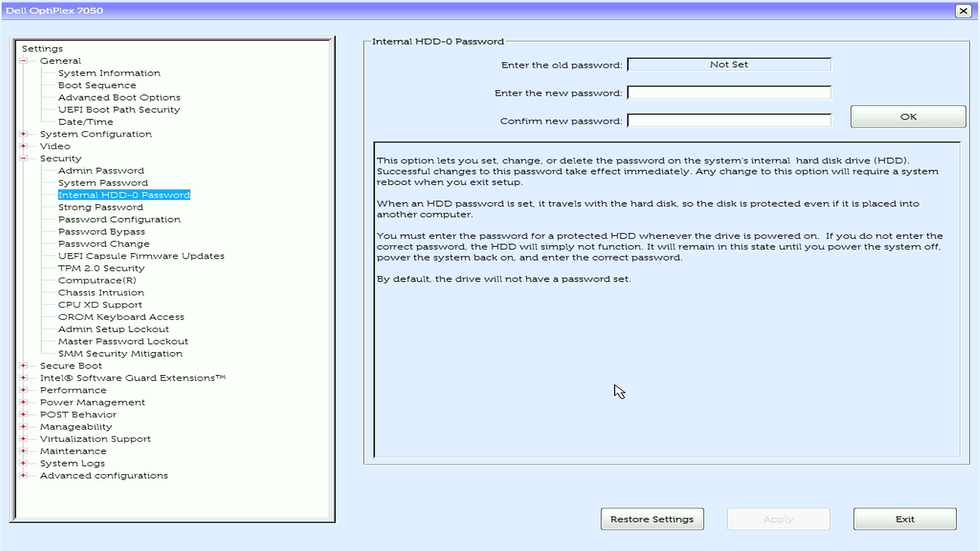Expand the System Configuration section
980x551 pixels.
(x=23, y=134)
